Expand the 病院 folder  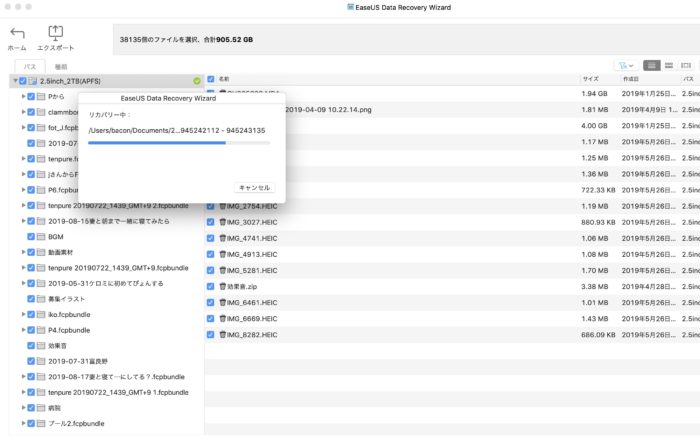23,408
